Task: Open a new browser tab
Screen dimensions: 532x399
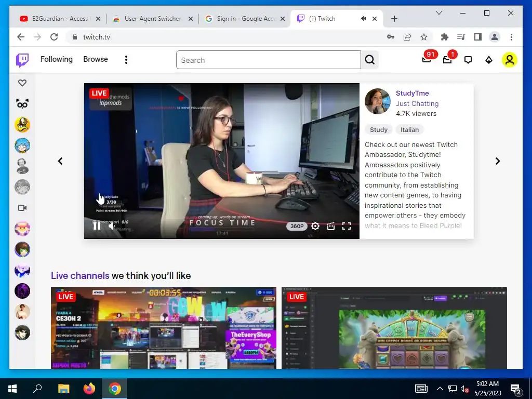Action: click(x=394, y=19)
